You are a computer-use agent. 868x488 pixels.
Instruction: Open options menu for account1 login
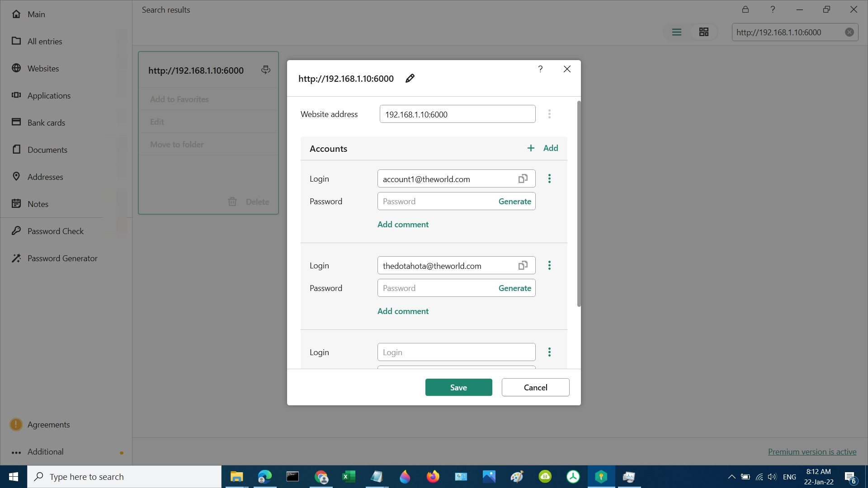549,178
